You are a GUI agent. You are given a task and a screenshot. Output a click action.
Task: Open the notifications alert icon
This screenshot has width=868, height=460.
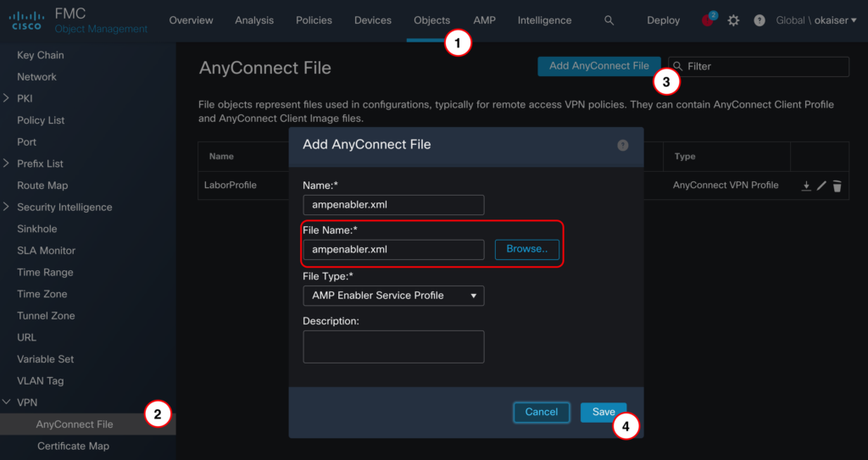tap(708, 20)
